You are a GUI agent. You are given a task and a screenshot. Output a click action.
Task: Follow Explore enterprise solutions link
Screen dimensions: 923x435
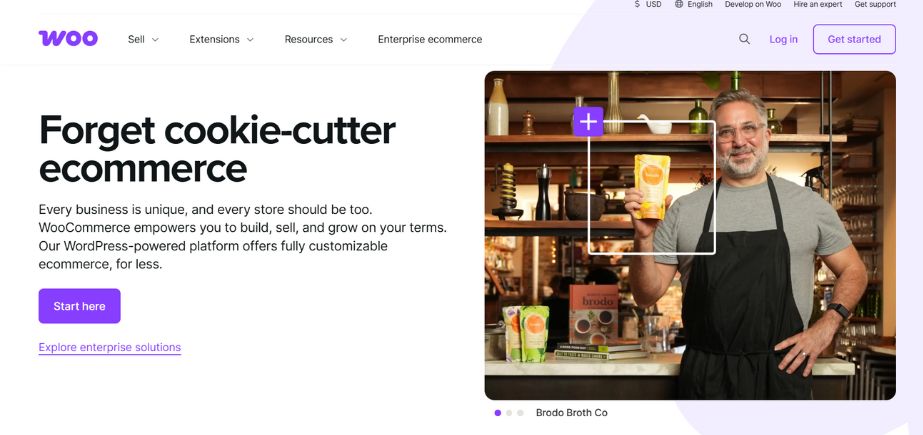109,347
